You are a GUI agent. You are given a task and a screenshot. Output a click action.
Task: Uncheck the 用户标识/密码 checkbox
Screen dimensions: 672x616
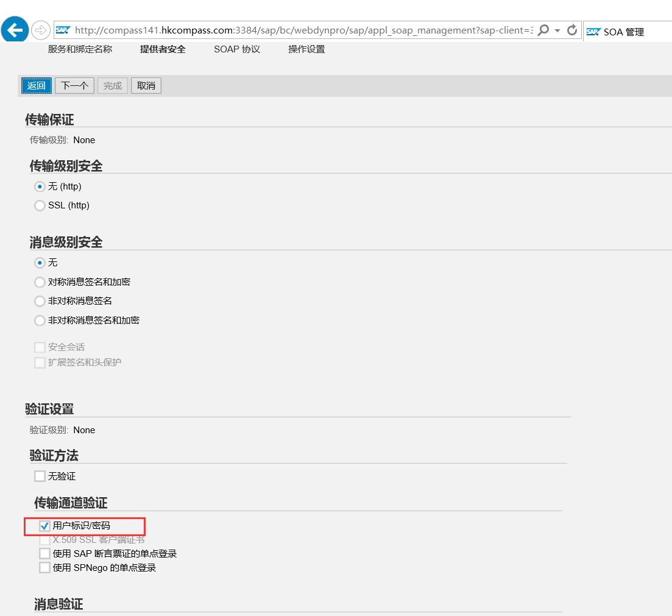[x=44, y=526]
